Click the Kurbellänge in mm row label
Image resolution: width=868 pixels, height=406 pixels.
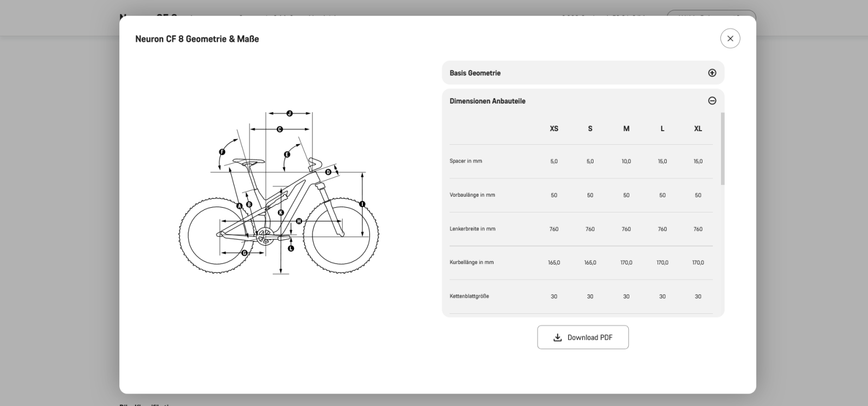pos(471,262)
